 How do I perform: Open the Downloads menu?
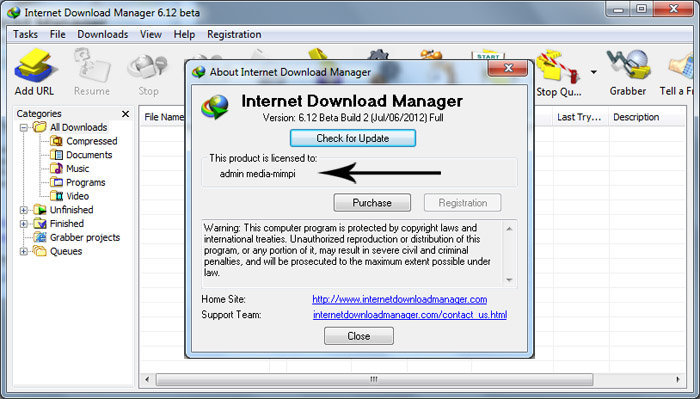(x=103, y=34)
